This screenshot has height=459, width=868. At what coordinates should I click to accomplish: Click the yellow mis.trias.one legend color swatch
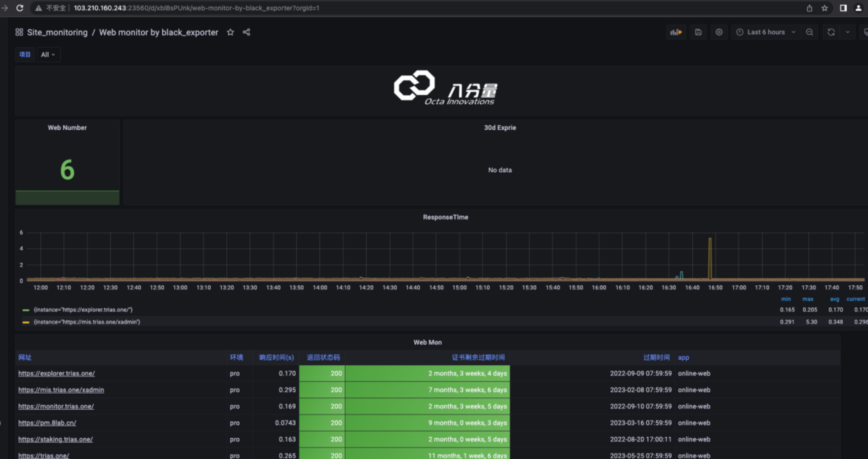coord(26,322)
